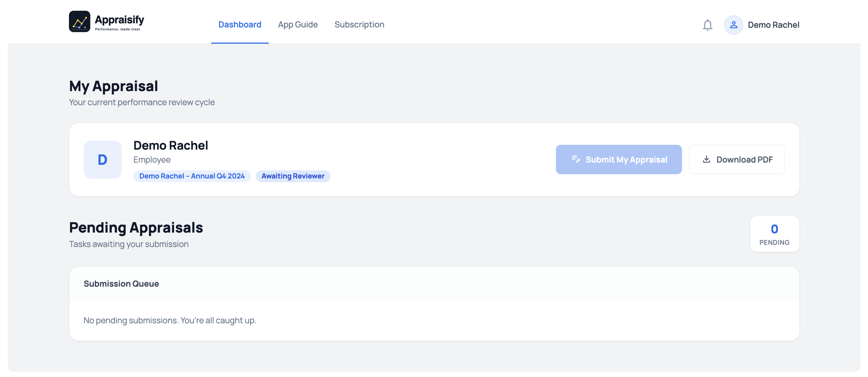
Task: Click the Submission Queue header
Action: [121, 284]
